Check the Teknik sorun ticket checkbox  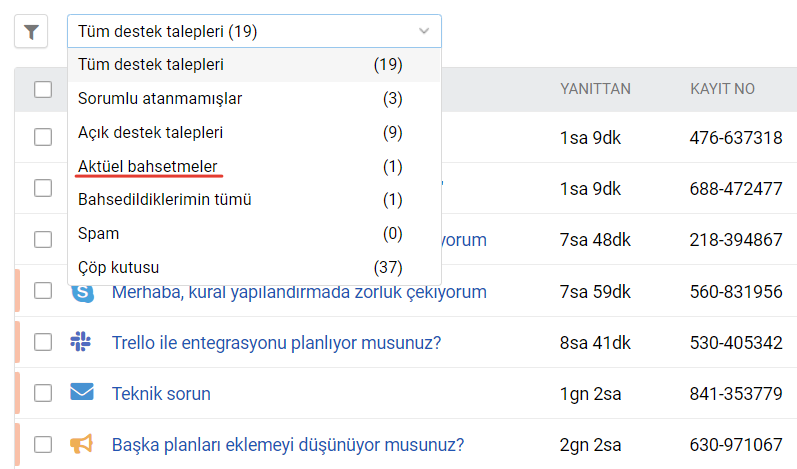pos(43,393)
